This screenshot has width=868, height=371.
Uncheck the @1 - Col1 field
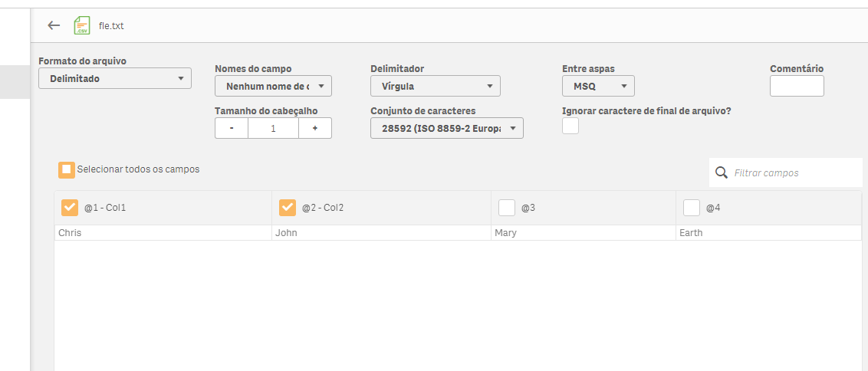(x=70, y=208)
